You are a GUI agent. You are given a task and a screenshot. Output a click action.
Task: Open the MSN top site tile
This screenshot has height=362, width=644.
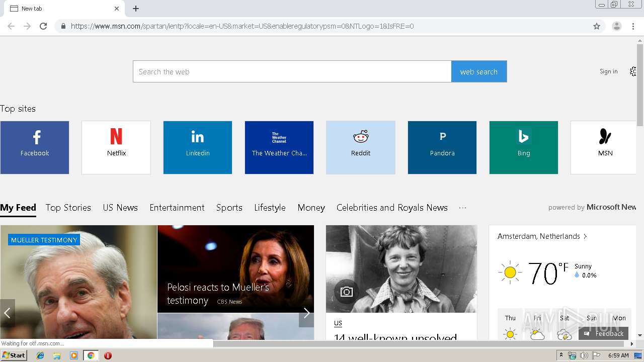click(603, 147)
